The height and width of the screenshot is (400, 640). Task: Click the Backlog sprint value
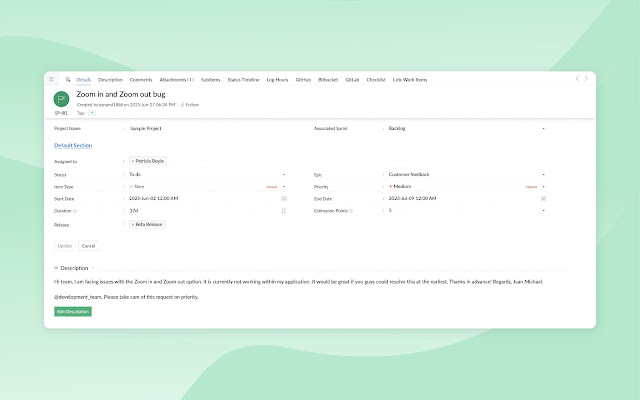point(397,129)
